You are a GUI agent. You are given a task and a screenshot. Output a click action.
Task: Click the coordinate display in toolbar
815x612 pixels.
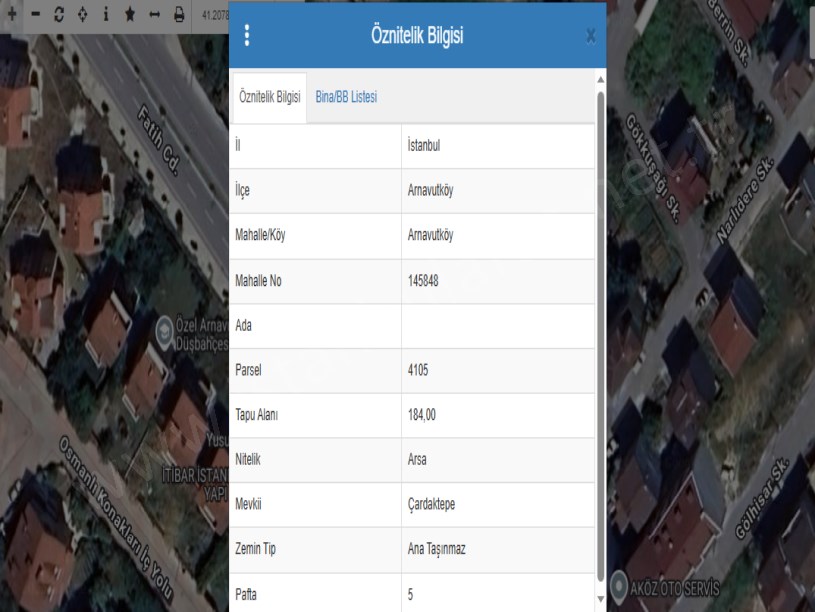click(214, 16)
